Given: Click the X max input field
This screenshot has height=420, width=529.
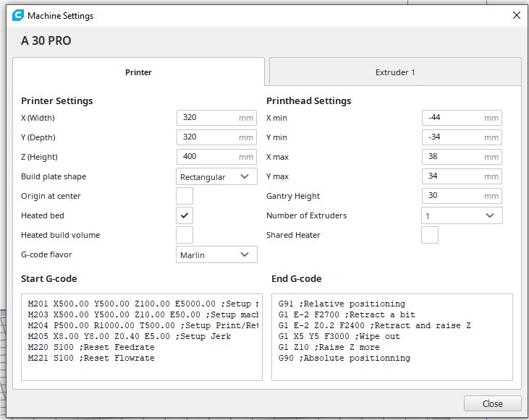Looking at the screenshot, I should [462, 157].
